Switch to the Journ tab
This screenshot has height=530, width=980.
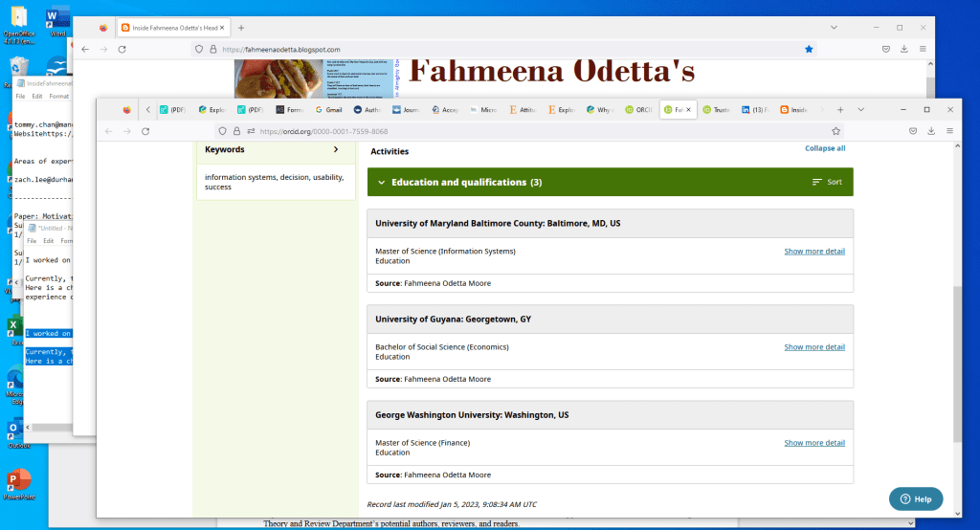pos(406,110)
